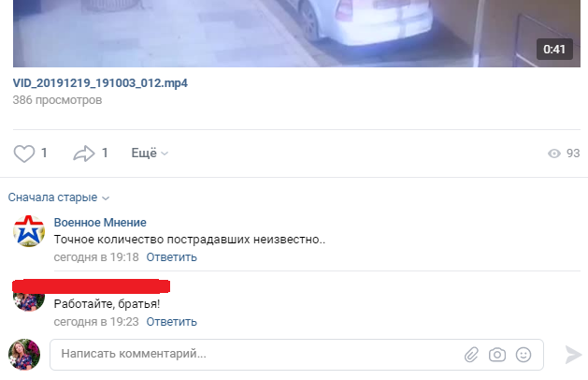Add photo using camera icon
The height and width of the screenshot is (380, 588).
click(497, 355)
